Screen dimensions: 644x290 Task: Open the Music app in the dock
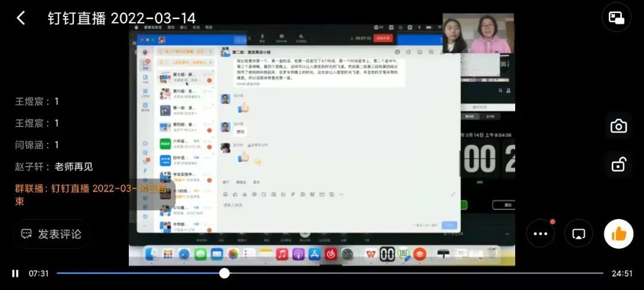coord(282,254)
